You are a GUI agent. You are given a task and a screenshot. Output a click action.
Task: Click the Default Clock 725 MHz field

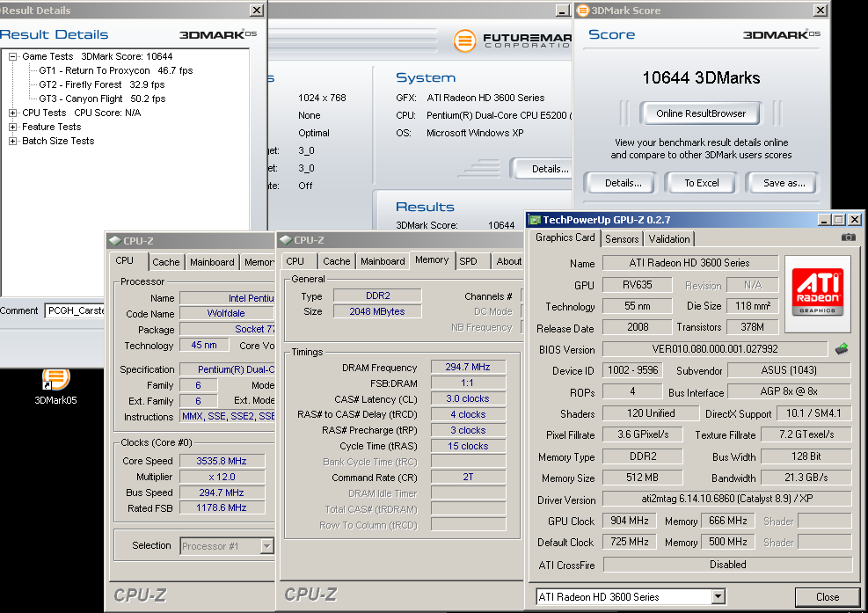(x=630, y=542)
